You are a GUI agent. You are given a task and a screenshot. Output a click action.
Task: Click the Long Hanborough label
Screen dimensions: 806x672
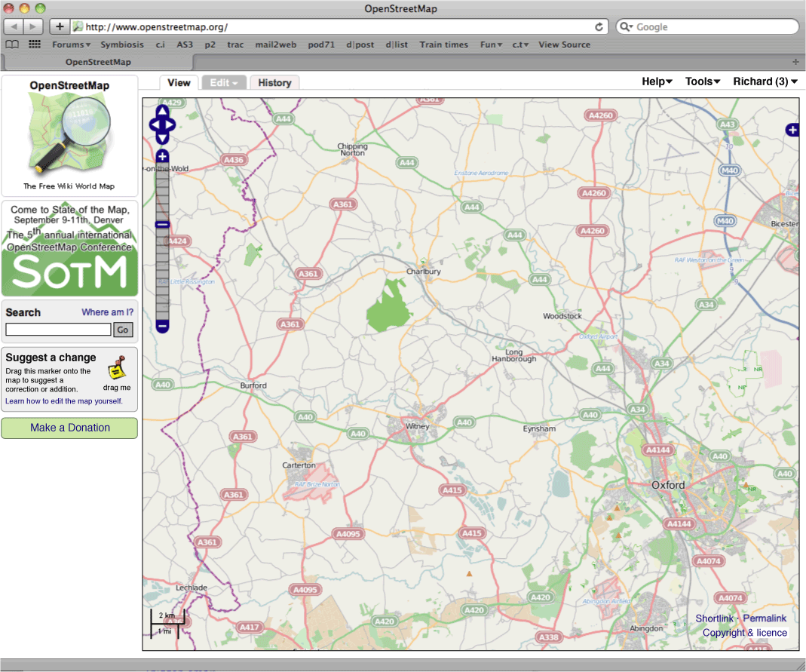[x=513, y=355]
